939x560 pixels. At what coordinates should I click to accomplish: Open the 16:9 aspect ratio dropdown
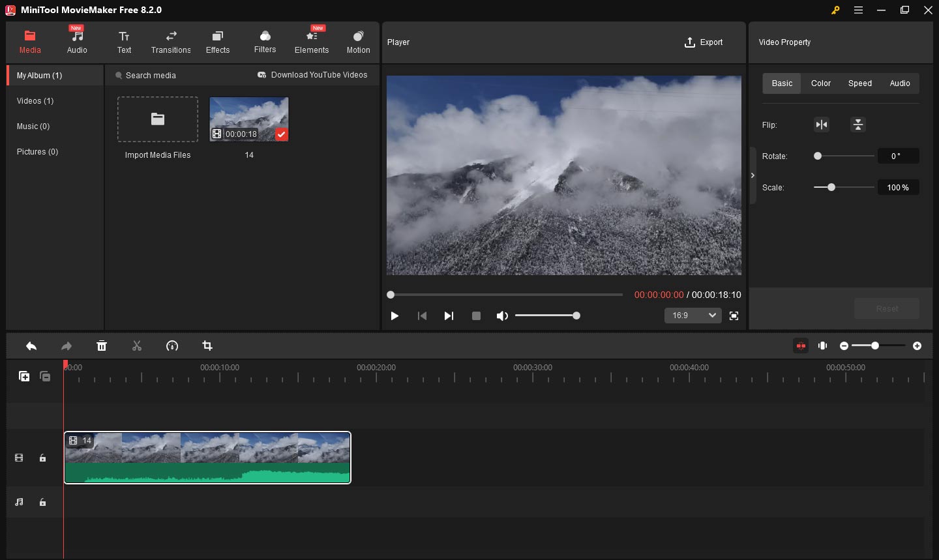[x=693, y=316]
